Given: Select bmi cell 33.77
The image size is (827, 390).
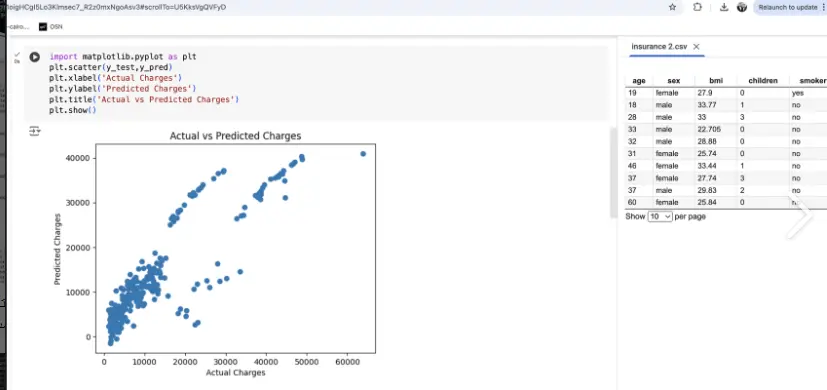Looking at the screenshot, I should coord(716,105).
